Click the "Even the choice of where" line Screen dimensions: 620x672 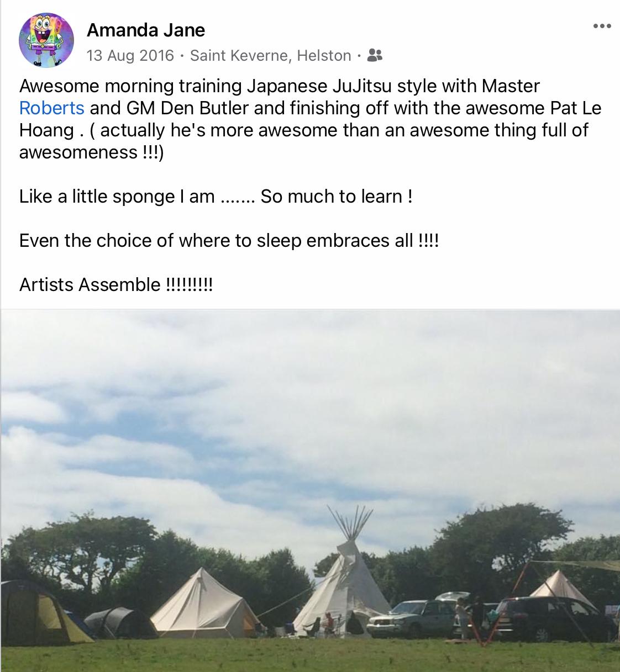[228, 240]
